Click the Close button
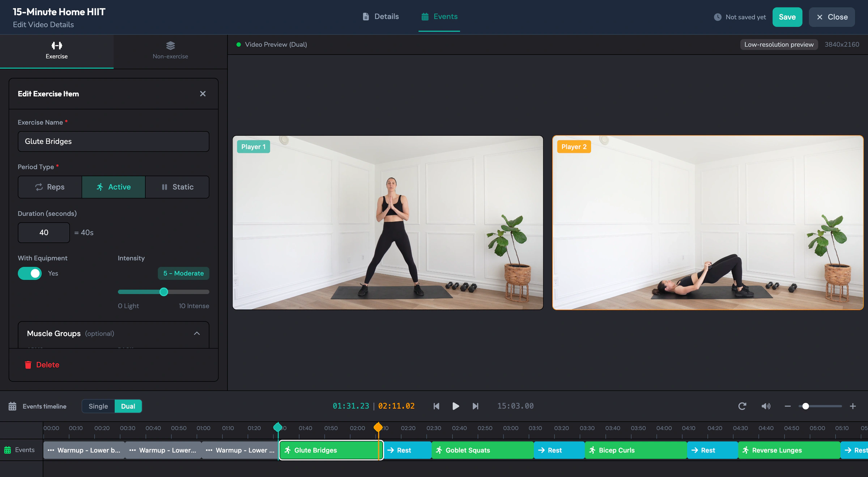The image size is (868, 477). 832,17
